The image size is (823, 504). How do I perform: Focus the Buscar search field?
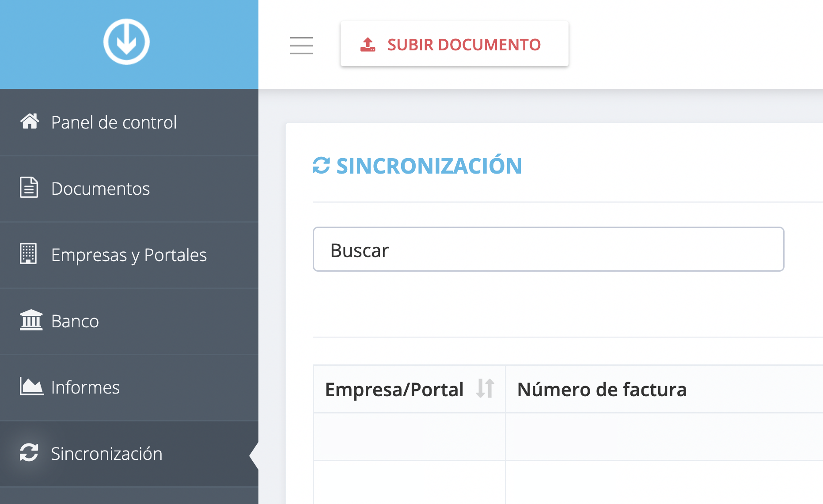point(548,250)
